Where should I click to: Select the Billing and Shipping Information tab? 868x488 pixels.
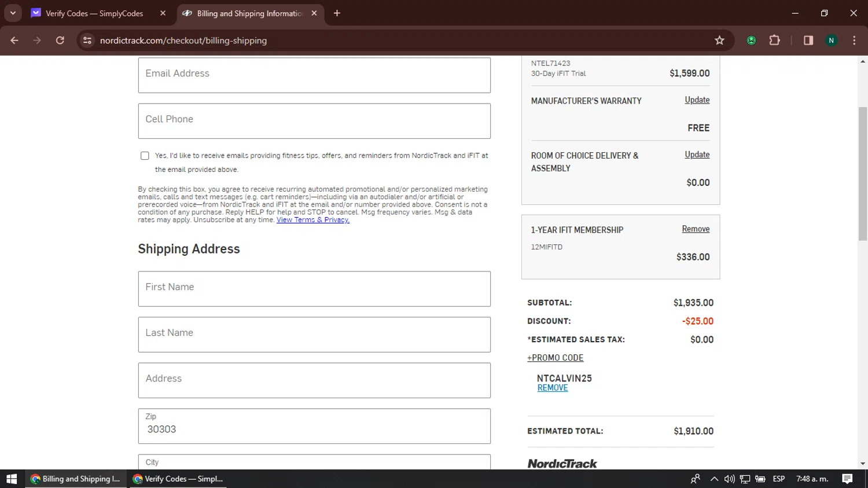(250, 13)
